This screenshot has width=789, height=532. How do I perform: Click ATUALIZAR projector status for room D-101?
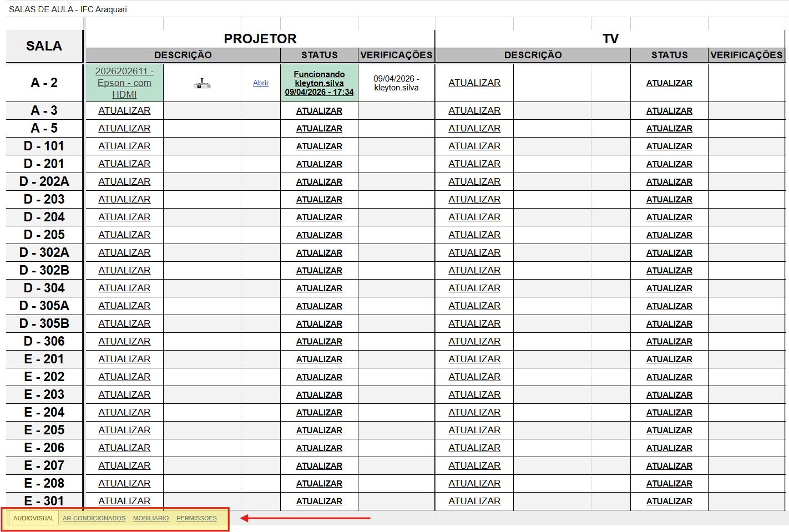coord(319,146)
